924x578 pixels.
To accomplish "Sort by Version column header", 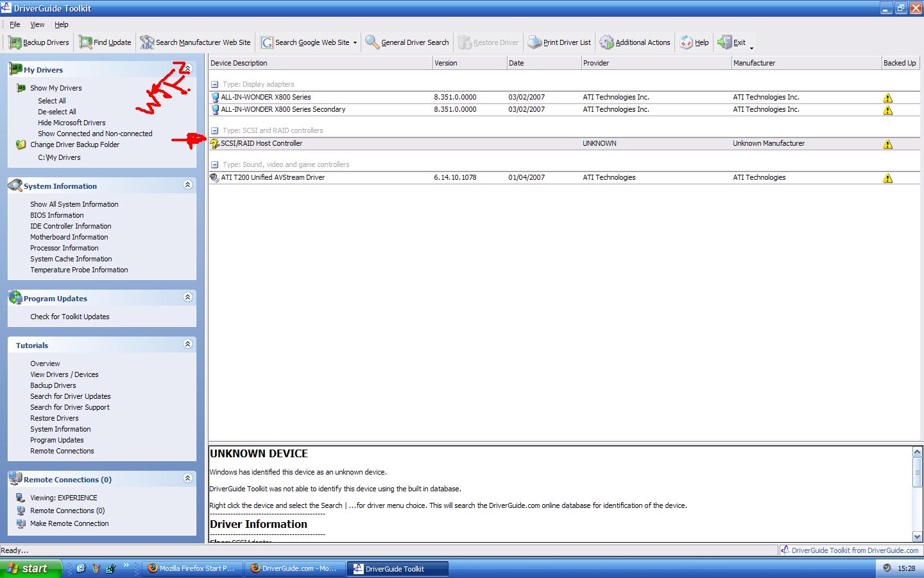I will [x=469, y=63].
